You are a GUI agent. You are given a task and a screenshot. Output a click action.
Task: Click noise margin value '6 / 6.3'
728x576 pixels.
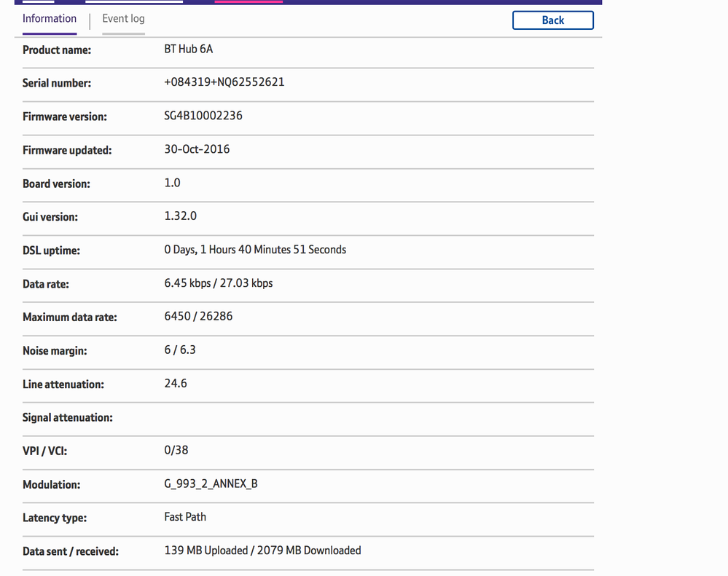[x=180, y=350]
